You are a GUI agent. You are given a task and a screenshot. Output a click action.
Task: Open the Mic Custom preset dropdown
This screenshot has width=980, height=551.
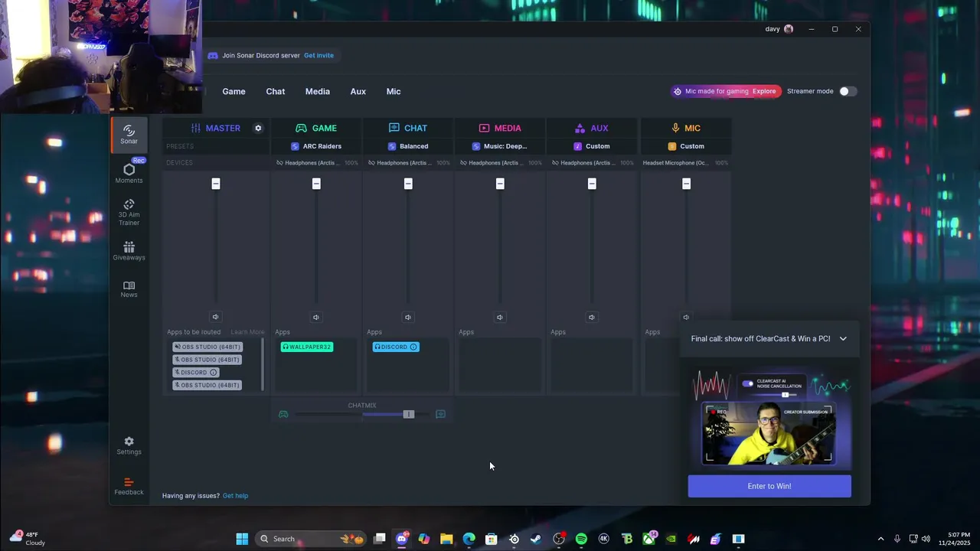[686, 146]
